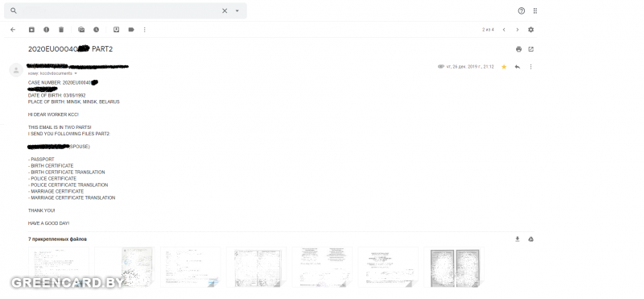Delete this email with trash icon

[61, 30]
